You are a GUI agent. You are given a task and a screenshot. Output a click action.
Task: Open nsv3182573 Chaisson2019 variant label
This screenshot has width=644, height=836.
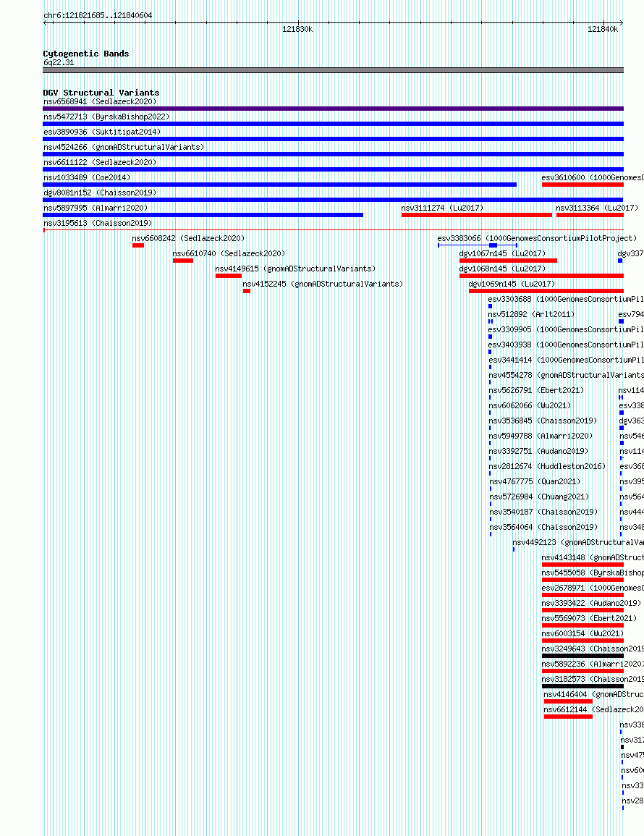point(593,679)
